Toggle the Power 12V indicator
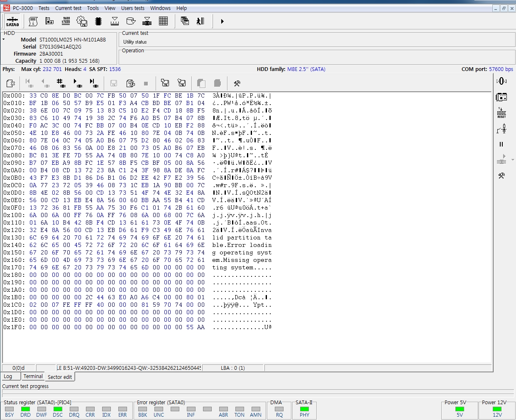516x420 pixels. coord(497,409)
